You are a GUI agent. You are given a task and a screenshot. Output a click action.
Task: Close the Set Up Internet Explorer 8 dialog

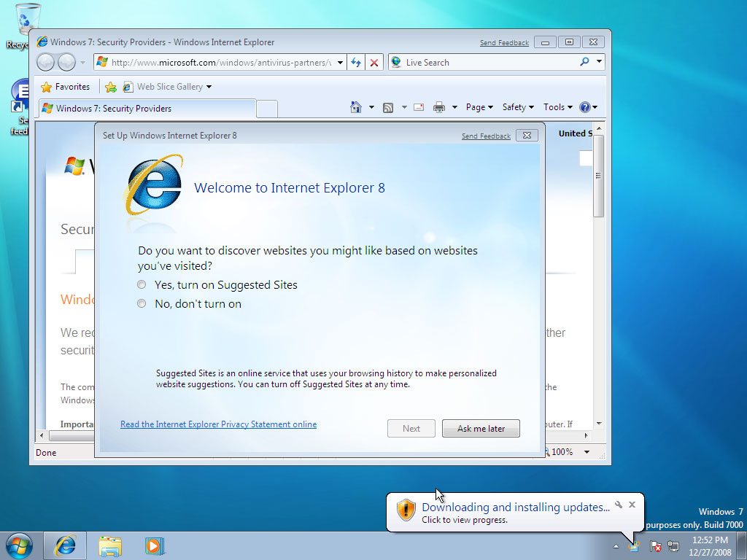click(x=527, y=135)
